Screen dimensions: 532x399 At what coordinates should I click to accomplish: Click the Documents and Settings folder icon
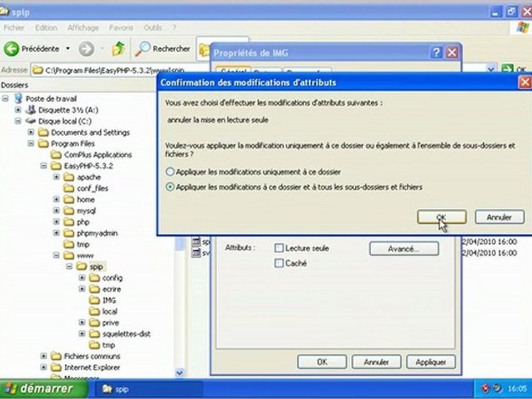(43, 132)
